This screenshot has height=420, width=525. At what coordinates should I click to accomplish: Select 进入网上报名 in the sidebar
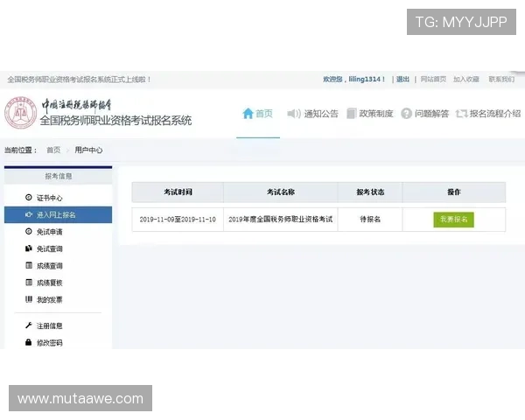58,214
